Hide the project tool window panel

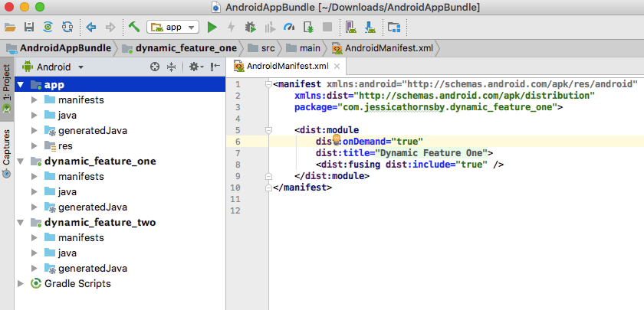pyautogui.click(x=215, y=67)
